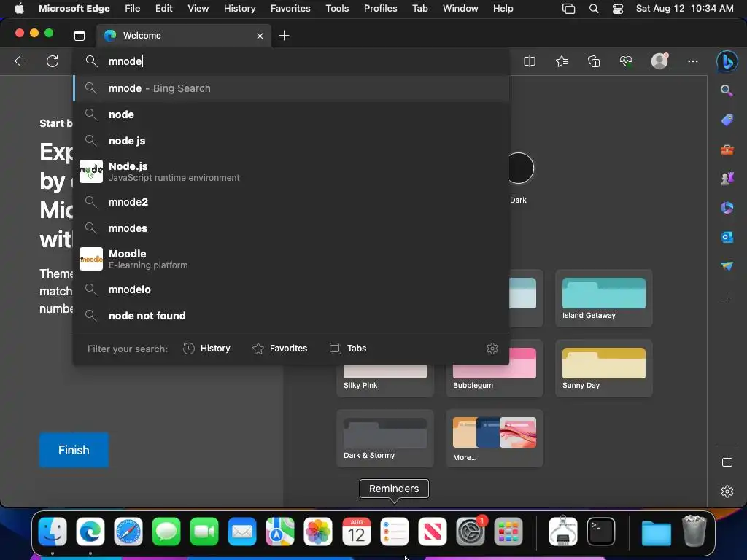This screenshot has height=560, width=747.
Task: Choose the 'mnode2' suggestion
Action: (291, 202)
